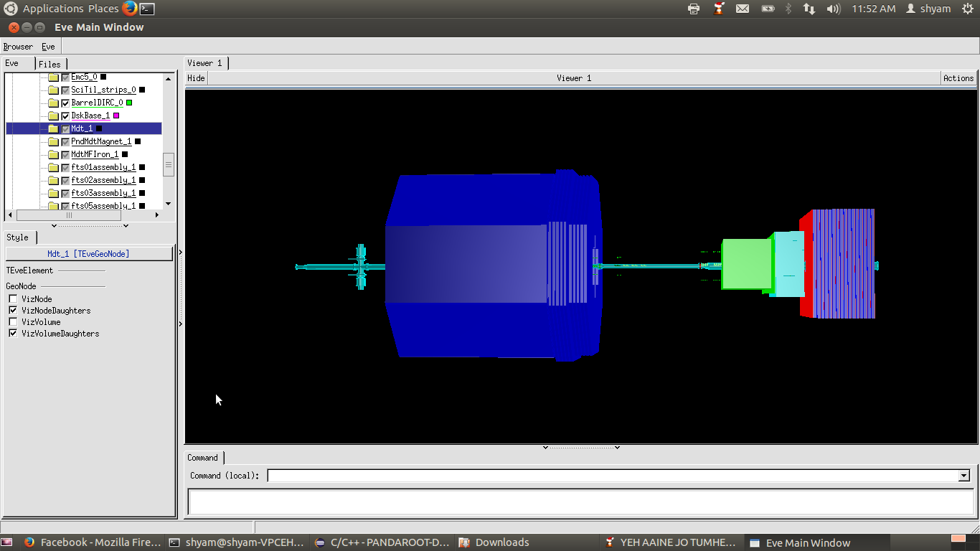980x551 pixels.
Task: Open the Browser menu
Action: click(x=18, y=47)
